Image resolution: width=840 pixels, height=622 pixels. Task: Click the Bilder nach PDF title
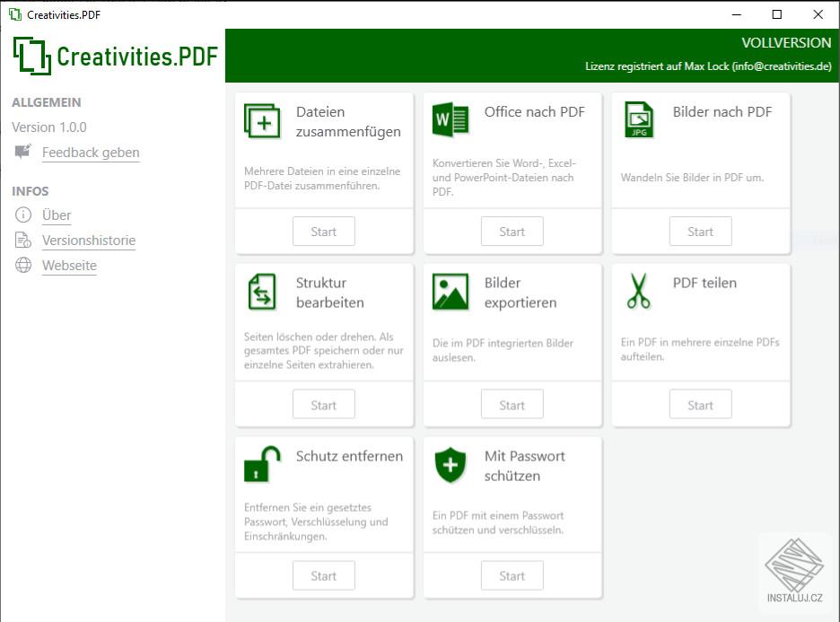(722, 112)
